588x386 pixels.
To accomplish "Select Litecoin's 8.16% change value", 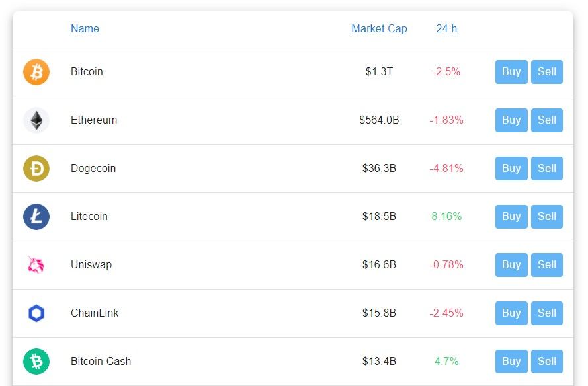I will [x=446, y=217].
